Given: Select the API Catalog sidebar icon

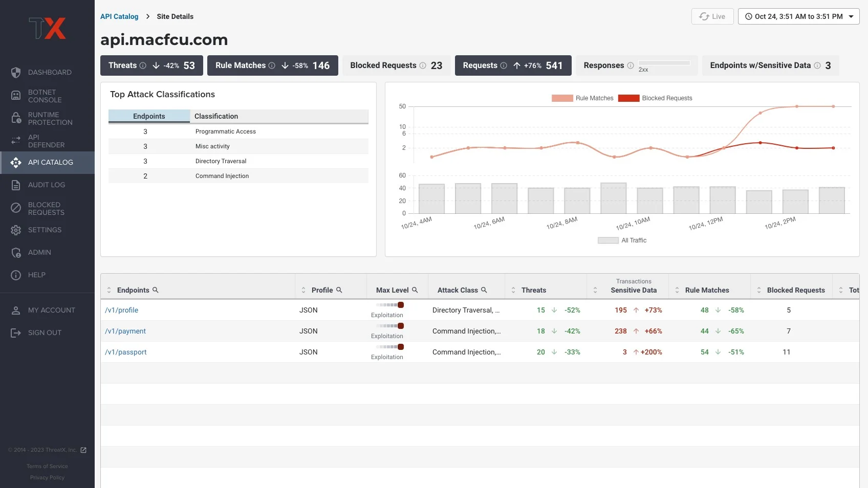Looking at the screenshot, I should pos(16,163).
